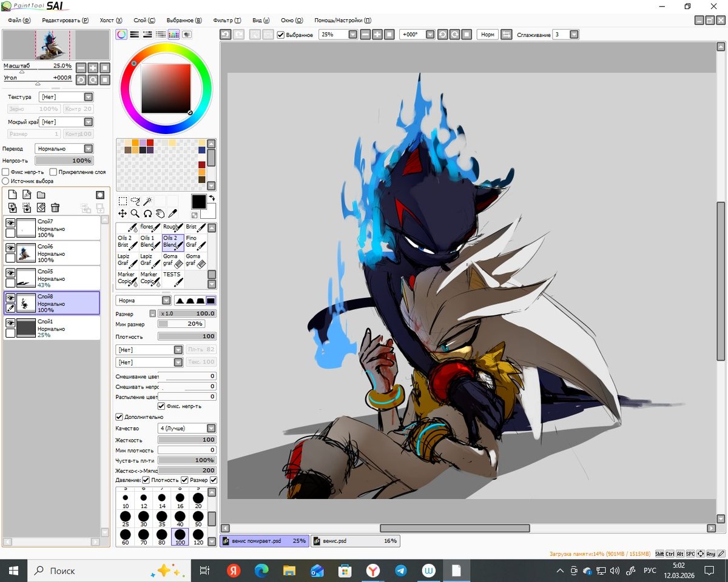Open the Редактировать menu
Viewport: 728px width, 582px height.
(65, 20)
